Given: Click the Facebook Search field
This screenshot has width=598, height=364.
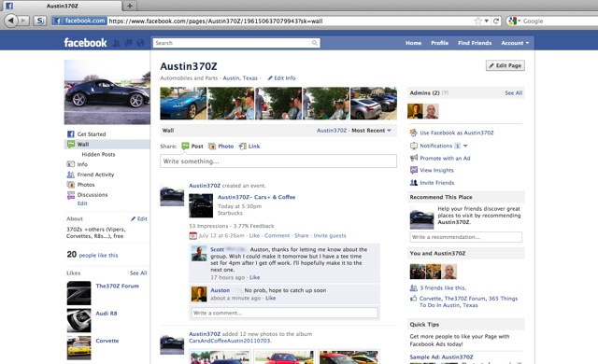Looking at the screenshot, I should click(232, 43).
